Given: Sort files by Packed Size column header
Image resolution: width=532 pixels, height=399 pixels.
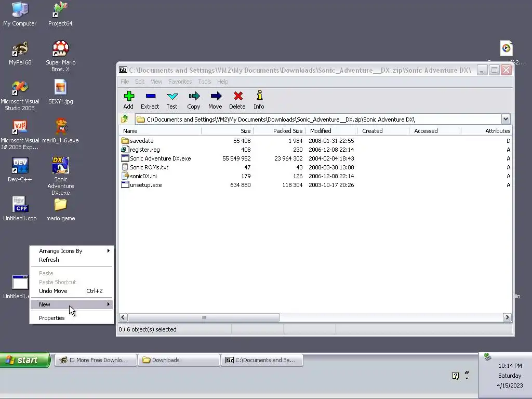Looking at the screenshot, I should tap(279, 130).
